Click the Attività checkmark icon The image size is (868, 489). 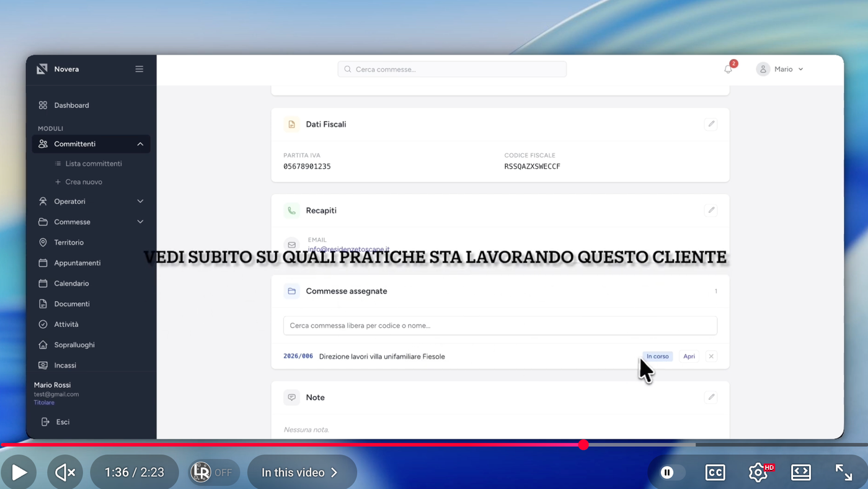tap(43, 325)
